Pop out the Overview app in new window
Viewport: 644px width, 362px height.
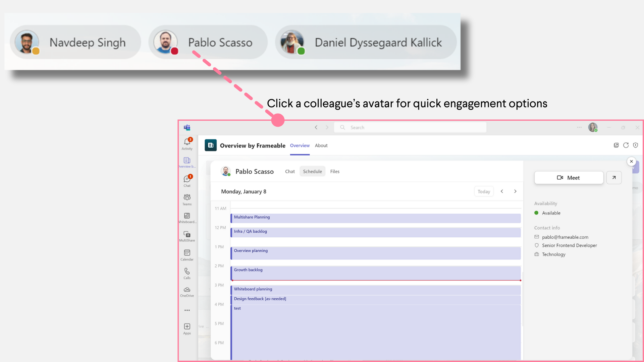[x=616, y=145]
